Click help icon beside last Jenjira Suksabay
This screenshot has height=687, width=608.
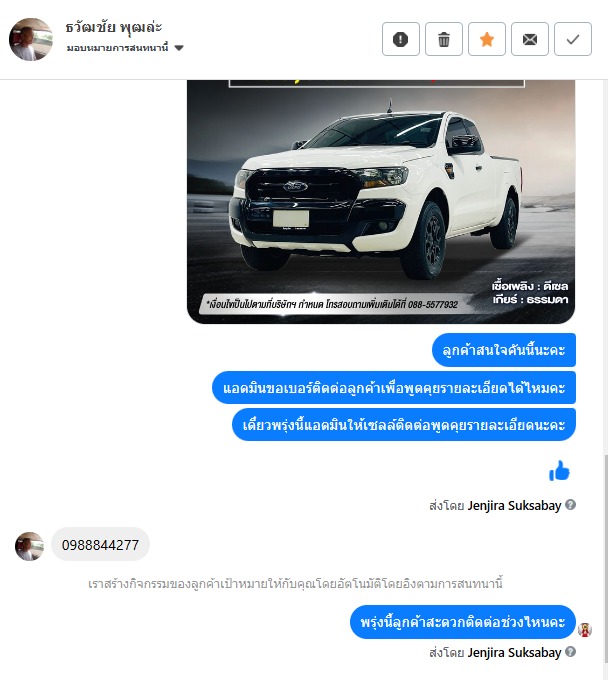click(x=570, y=652)
